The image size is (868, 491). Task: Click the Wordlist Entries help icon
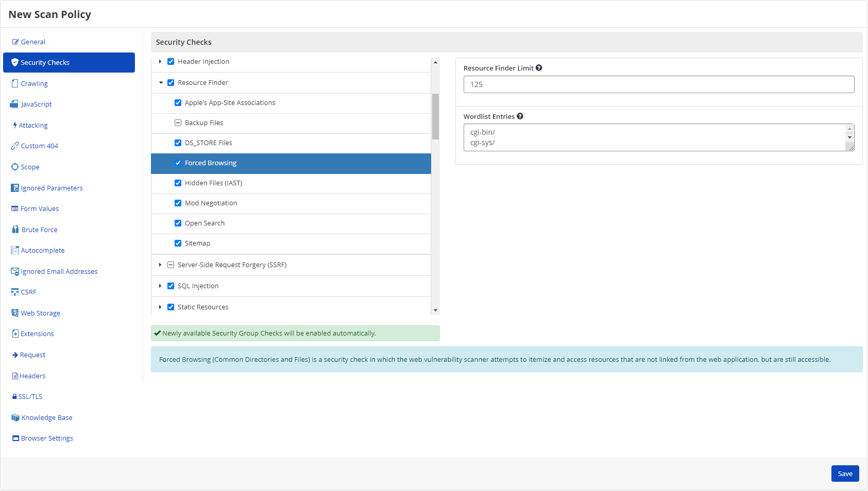coord(520,116)
